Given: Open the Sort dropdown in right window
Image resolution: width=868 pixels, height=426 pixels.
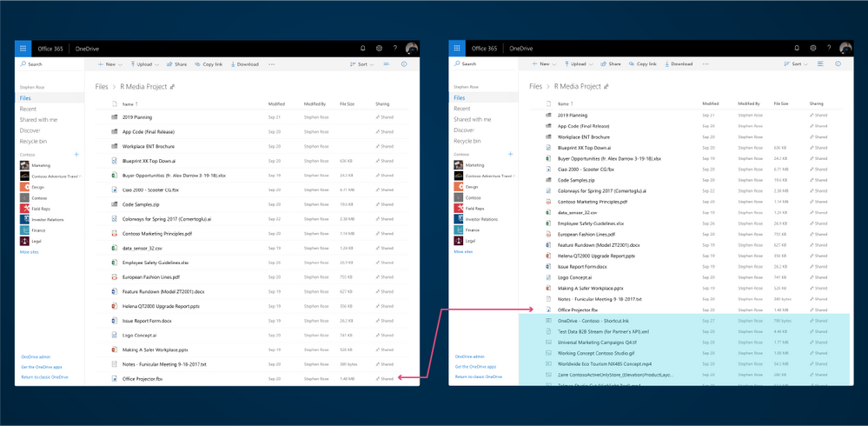Looking at the screenshot, I should (x=797, y=64).
